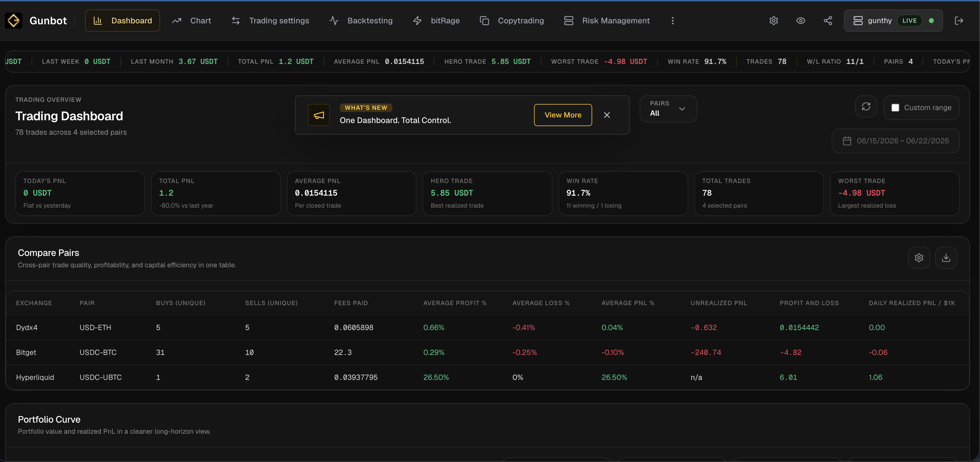Image resolution: width=980 pixels, height=462 pixels.
Task: Sort by Exchange column header
Action: [34, 303]
